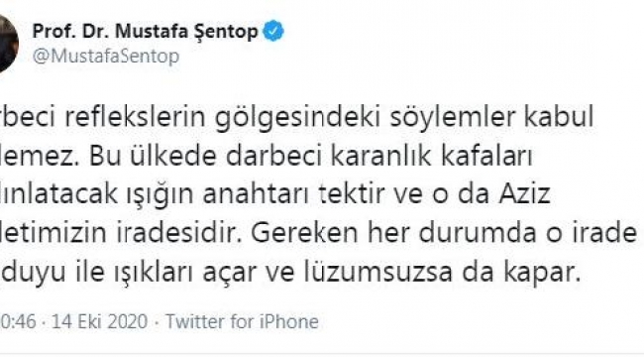This screenshot has width=644, height=357.
Task: Click the tweet time before the date
Action: (18, 321)
